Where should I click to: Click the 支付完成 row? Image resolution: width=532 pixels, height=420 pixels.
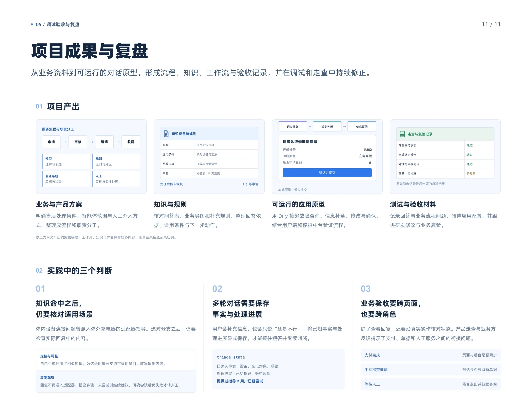[430, 355]
